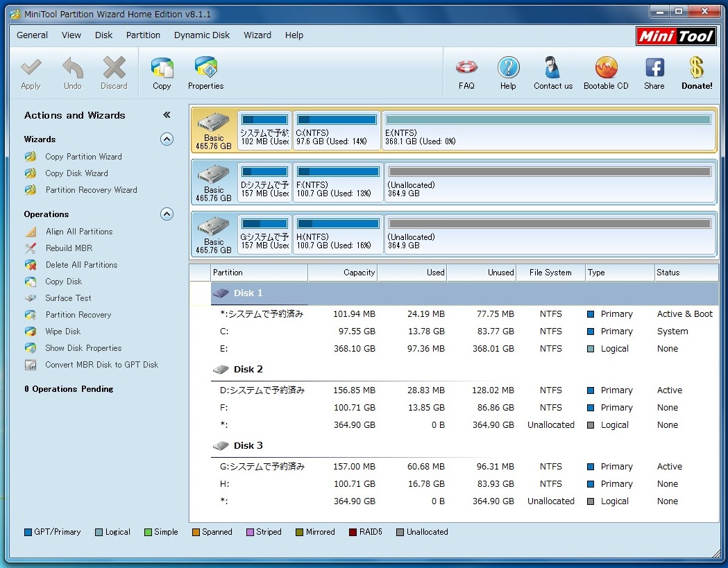The width and height of the screenshot is (728, 568).
Task: Select the E:(NTFS) 368.1 GB partition block
Action: point(548,130)
